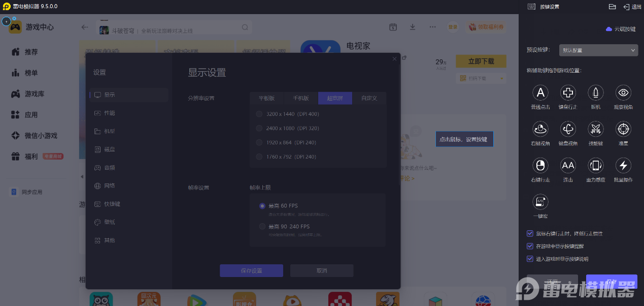Image resolution: width=644 pixels, height=306 pixels.
Task: Open the 性能 settings section
Action: click(110, 113)
